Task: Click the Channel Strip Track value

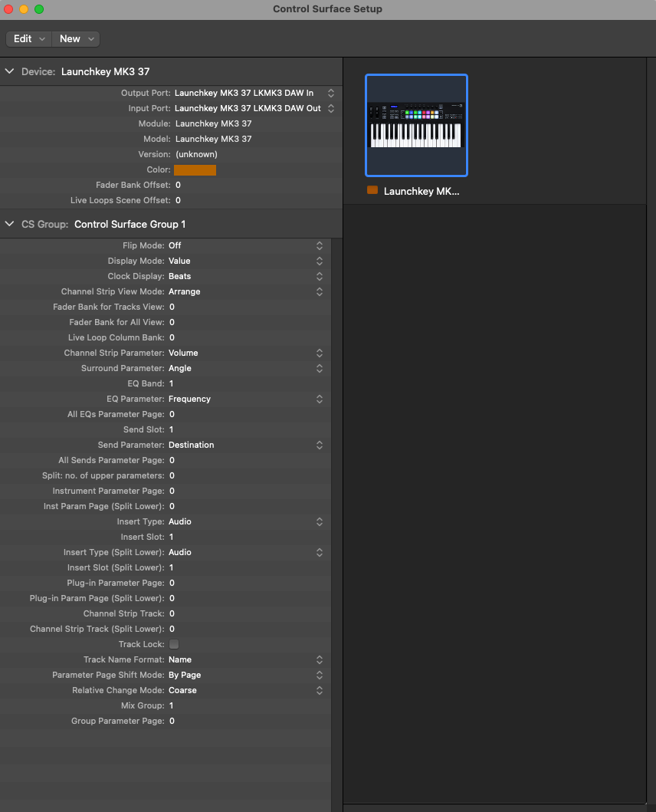Action: tap(172, 613)
